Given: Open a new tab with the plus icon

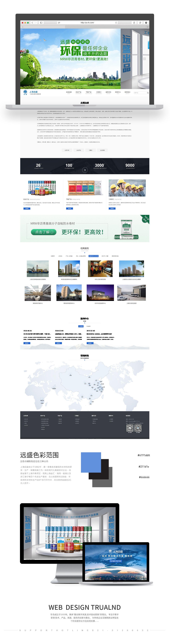Looking at the screenshot, I should coord(148,27).
